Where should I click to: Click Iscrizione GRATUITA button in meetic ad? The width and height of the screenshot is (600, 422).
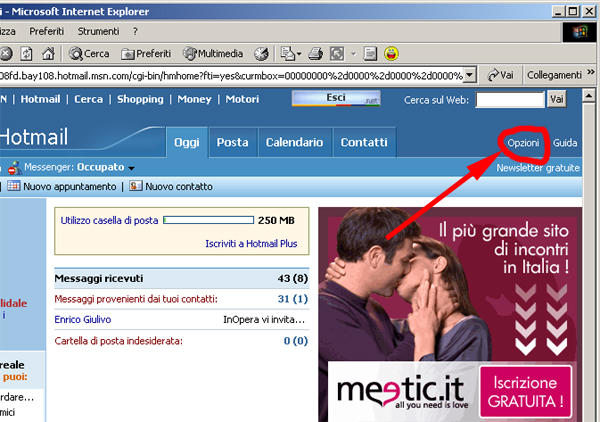525,391
